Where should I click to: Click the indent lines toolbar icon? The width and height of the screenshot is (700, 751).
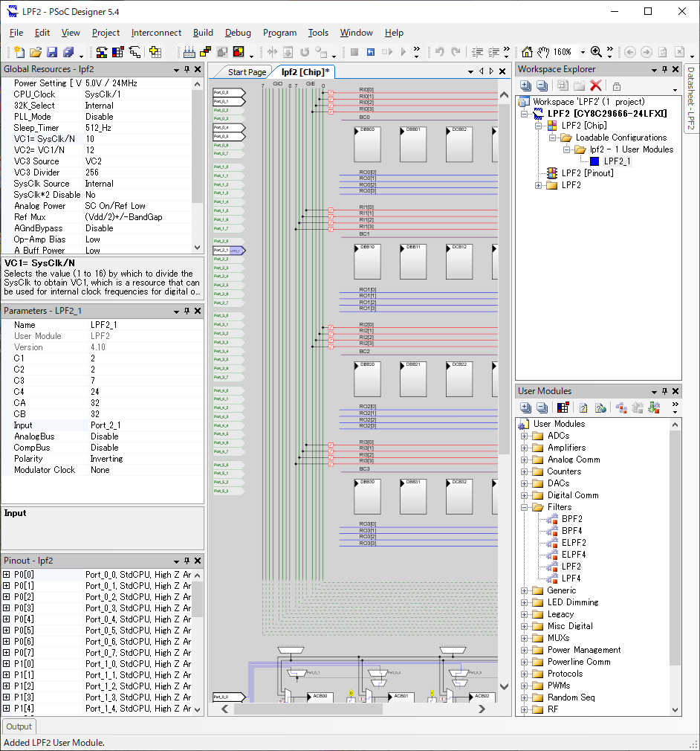tap(493, 52)
